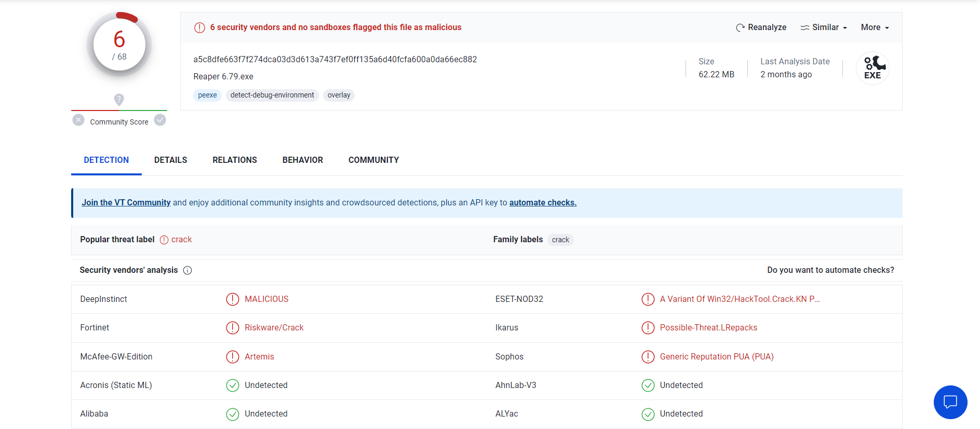
Task: Downvote with the Community Score X icon
Action: 78,120
